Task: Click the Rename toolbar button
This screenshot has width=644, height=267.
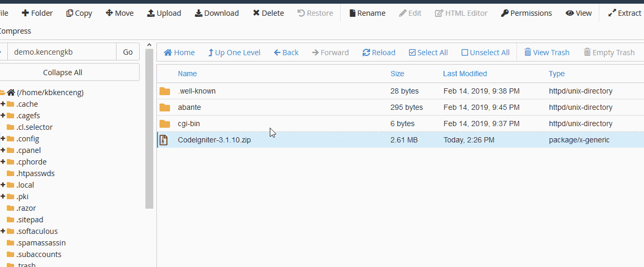Action: pyautogui.click(x=367, y=13)
